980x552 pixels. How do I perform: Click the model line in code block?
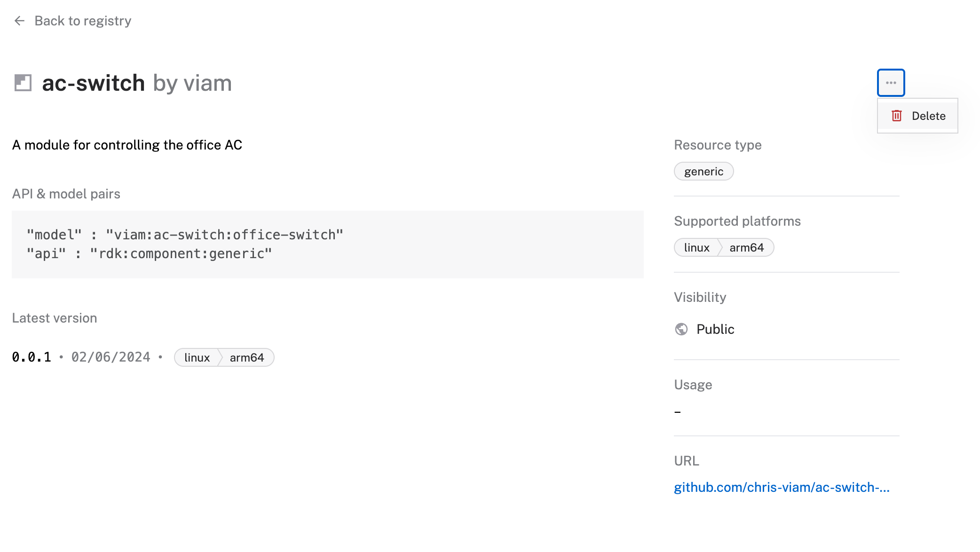(185, 235)
